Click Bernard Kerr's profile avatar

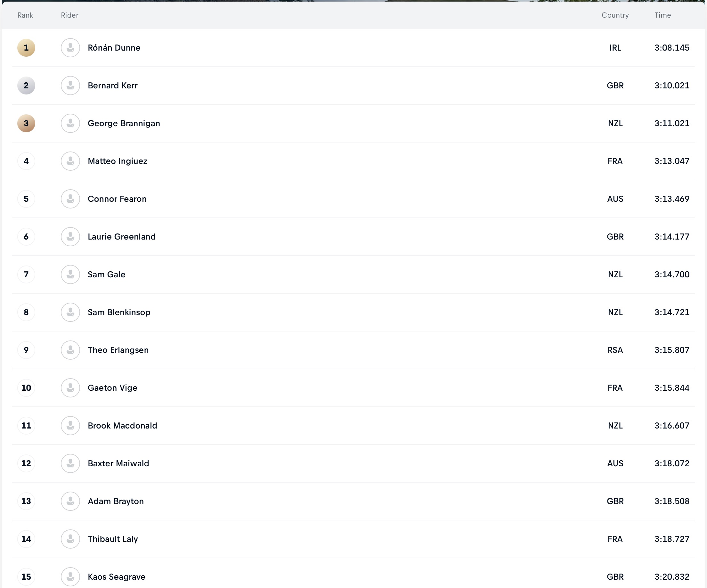point(70,86)
